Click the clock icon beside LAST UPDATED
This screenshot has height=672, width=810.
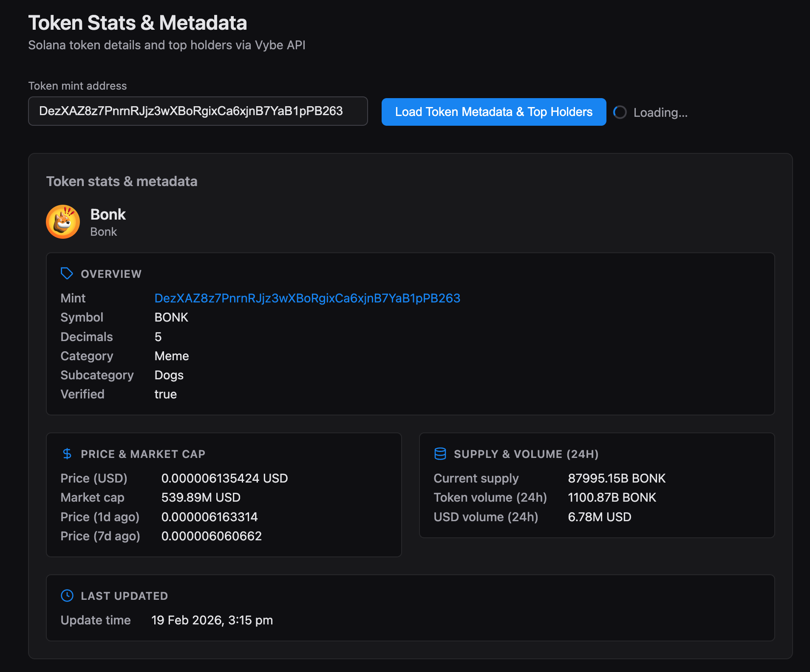click(67, 596)
